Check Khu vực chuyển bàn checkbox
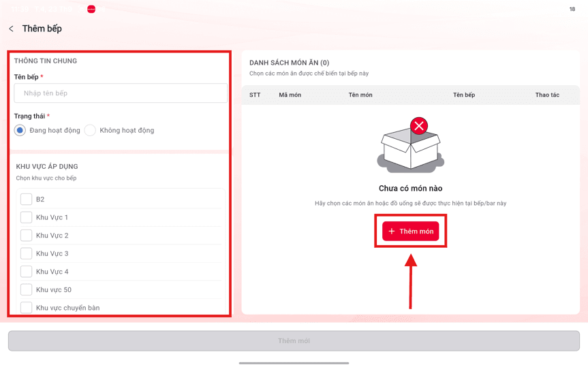The width and height of the screenshot is (588, 367). [x=27, y=307]
